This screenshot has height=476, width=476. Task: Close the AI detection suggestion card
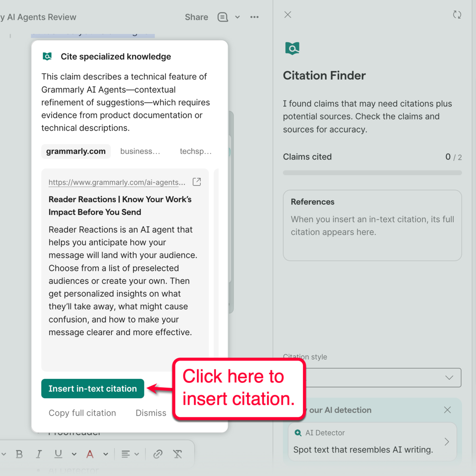[447, 410]
